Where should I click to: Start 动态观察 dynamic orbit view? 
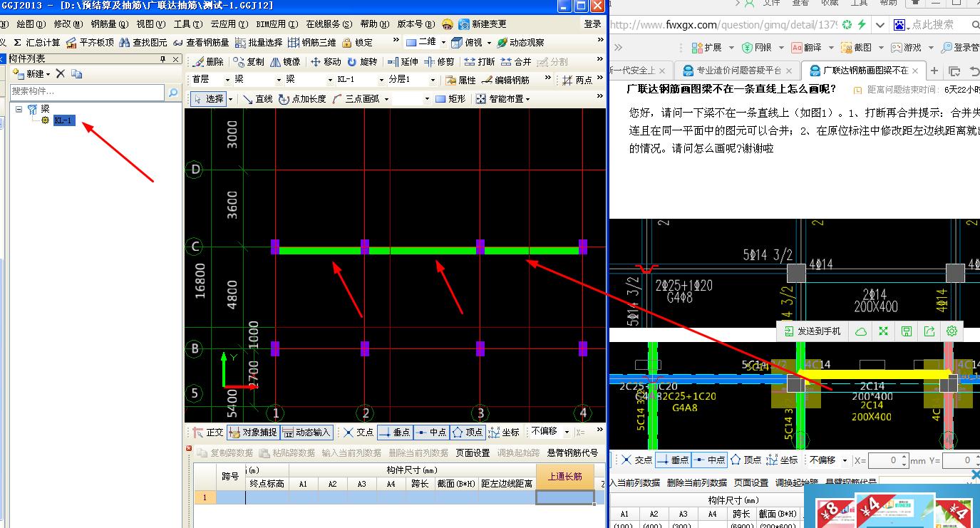coord(520,43)
